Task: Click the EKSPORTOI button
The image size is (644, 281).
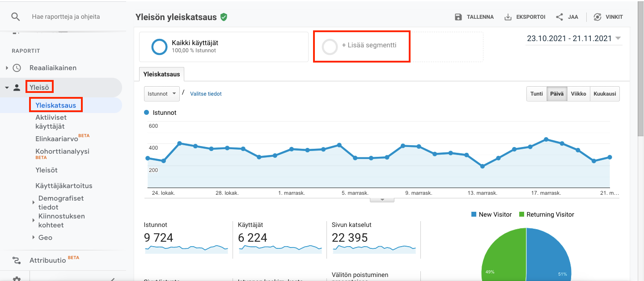Action: pos(525,17)
